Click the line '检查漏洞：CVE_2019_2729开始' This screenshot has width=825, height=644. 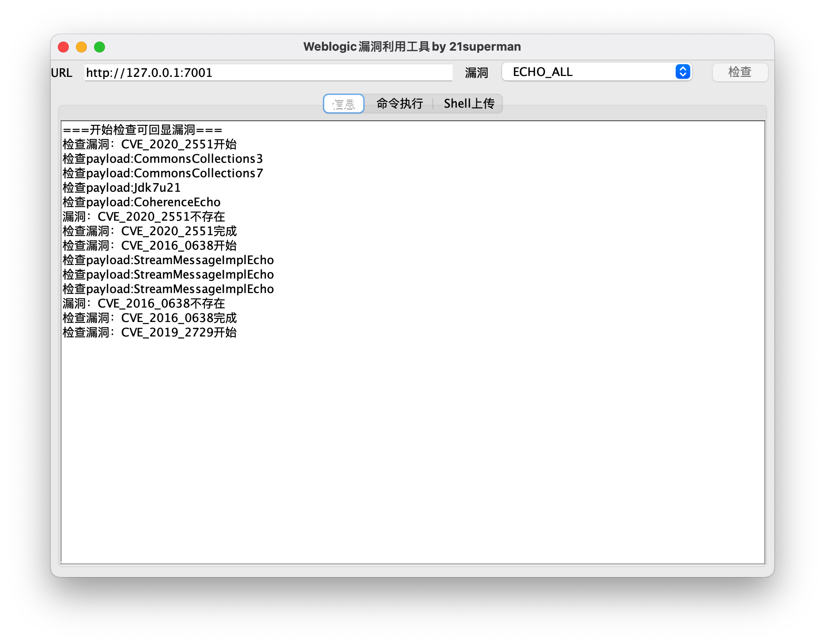pos(150,332)
